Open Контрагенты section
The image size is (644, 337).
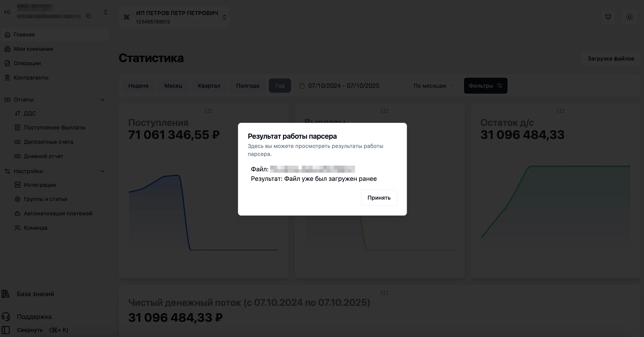(x=31, y=78)
